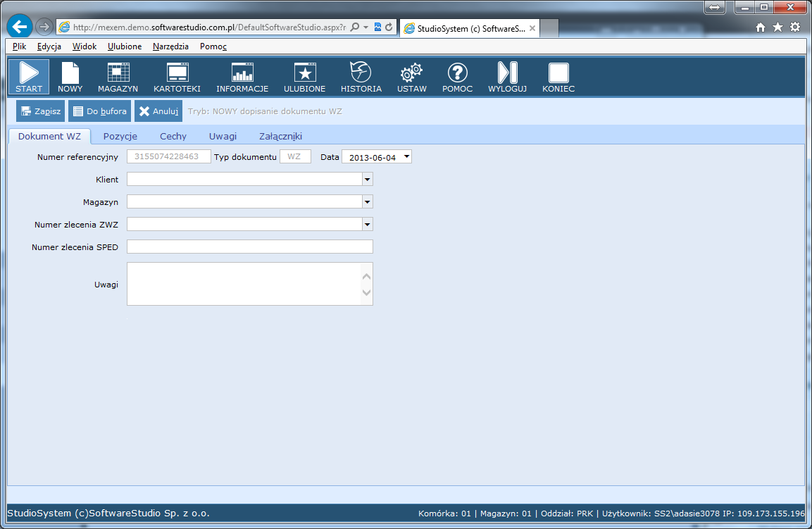Click status bar Użytkownik SS2\adasie3078 text

(661, 514)
